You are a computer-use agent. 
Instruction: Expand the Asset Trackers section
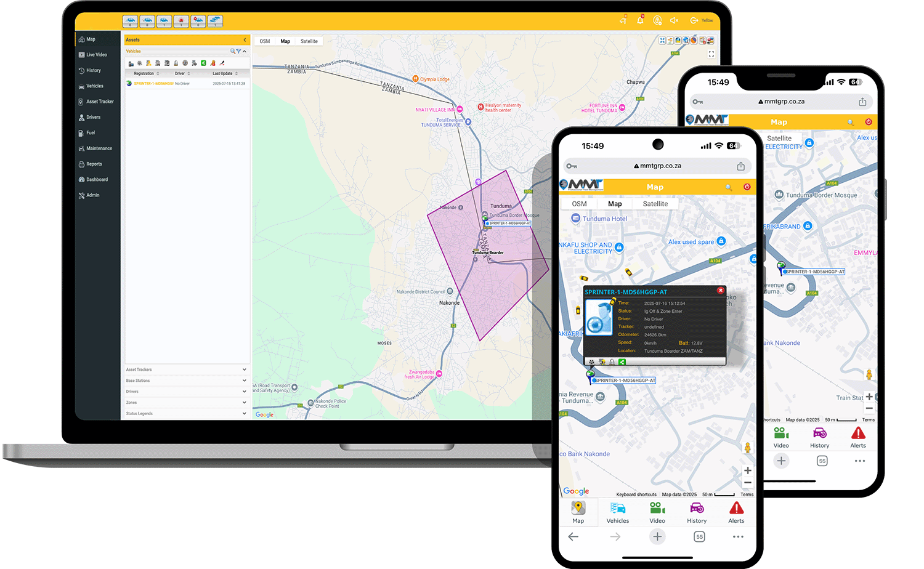pos(244,369)
